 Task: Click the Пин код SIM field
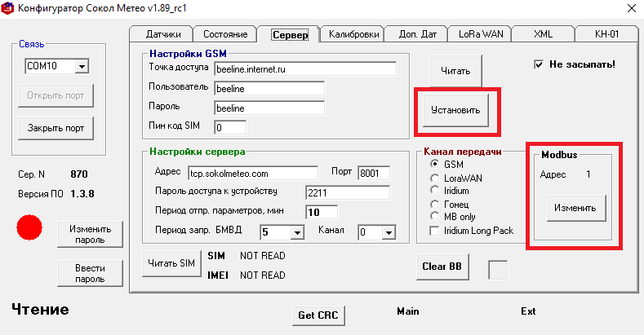[x=230, y=127]
